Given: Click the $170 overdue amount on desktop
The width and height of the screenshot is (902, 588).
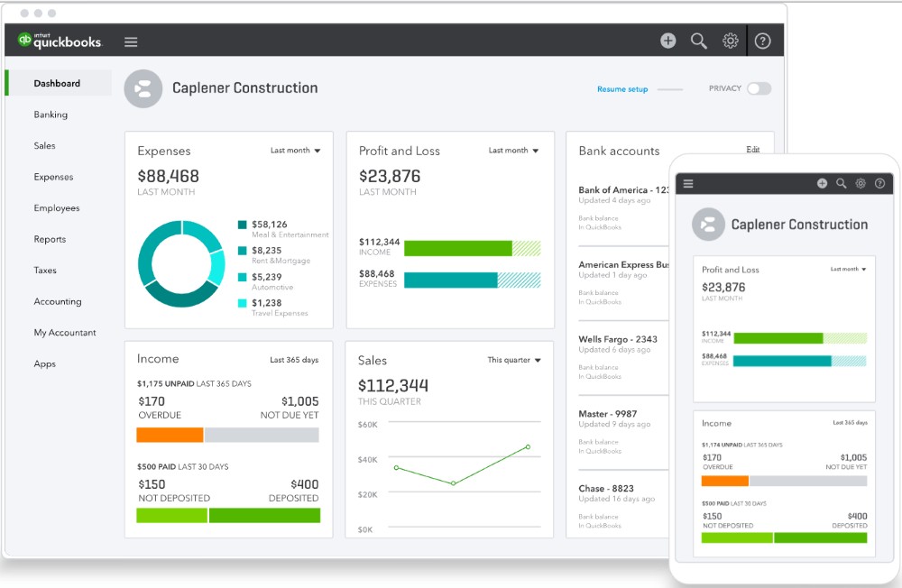Looking at the screenshot, I should pos(152,401).
